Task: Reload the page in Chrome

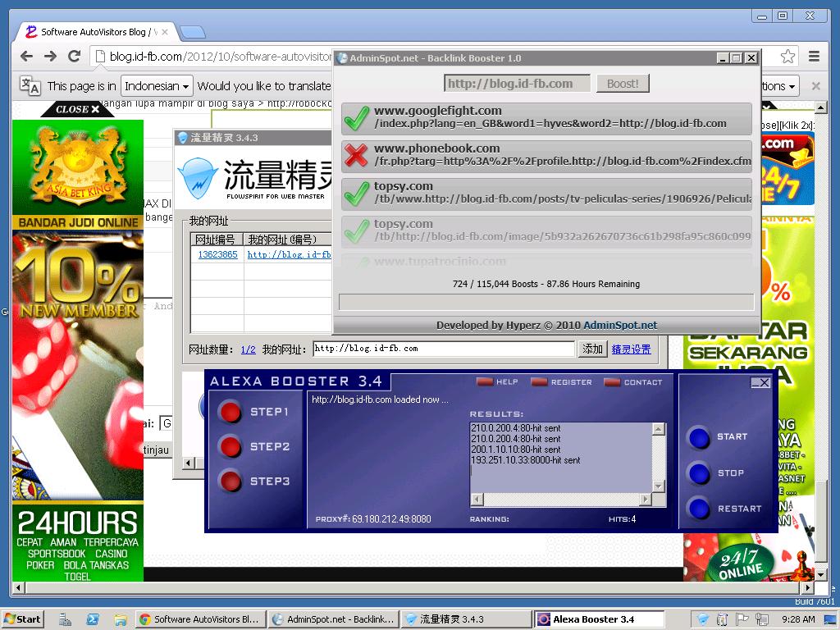Action: click(x=75, y=57)
